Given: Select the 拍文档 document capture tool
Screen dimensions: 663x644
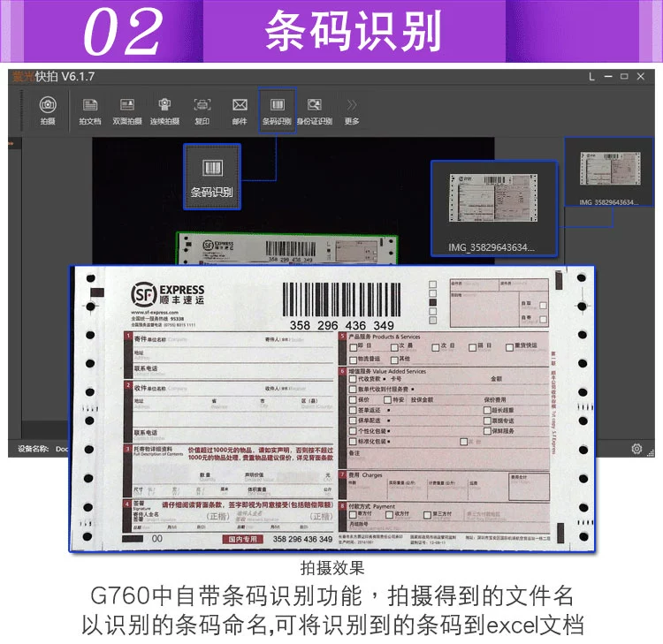Looking at the screenshot, I should coord(89,110).
